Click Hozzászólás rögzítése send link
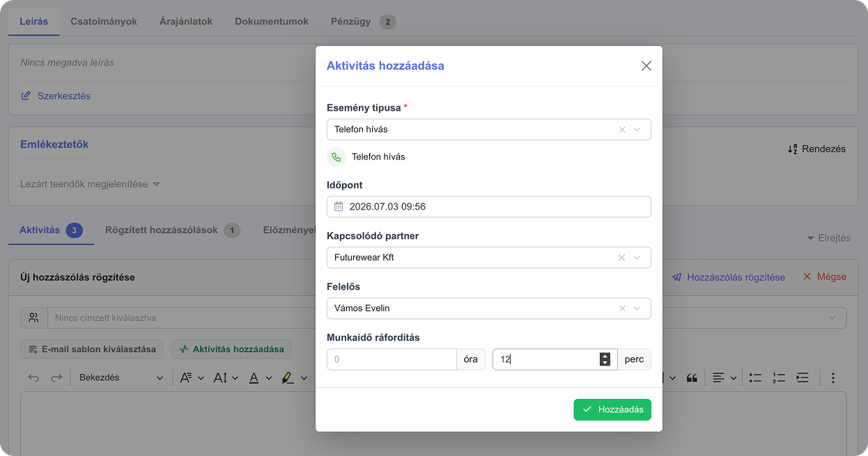Screen dimensions: 868x456 click(x=729, y=277)
